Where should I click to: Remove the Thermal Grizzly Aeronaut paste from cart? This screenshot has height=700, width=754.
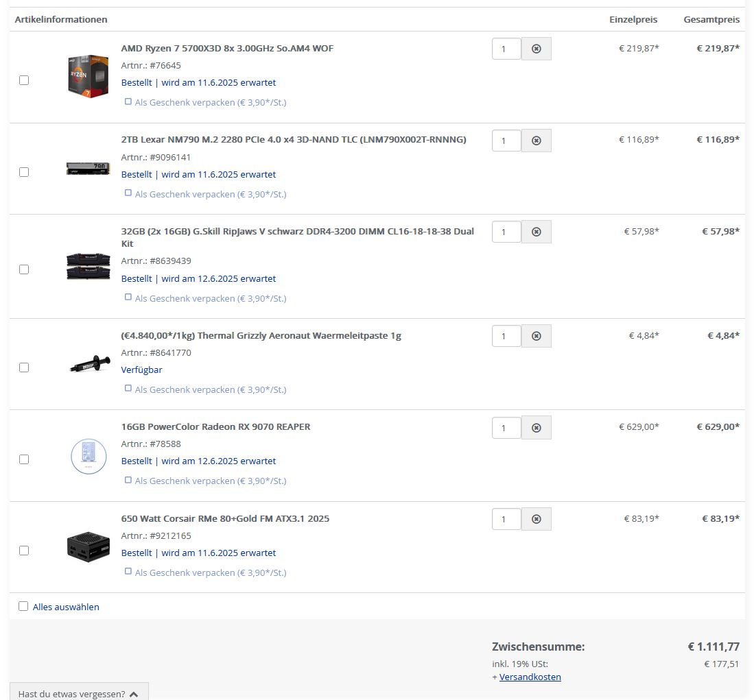point(536,336)
